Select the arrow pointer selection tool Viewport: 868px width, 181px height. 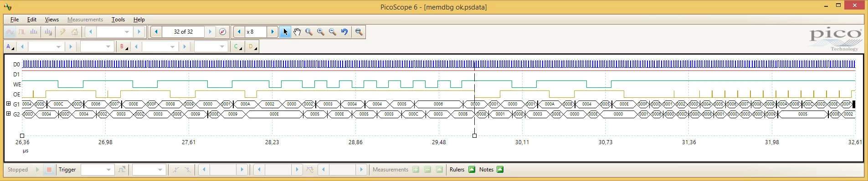285,32
